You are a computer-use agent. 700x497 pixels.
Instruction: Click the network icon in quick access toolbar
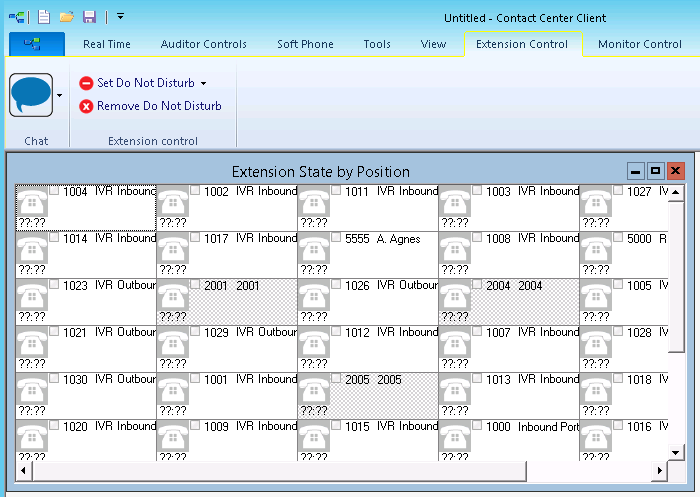[x=17, y=17]
